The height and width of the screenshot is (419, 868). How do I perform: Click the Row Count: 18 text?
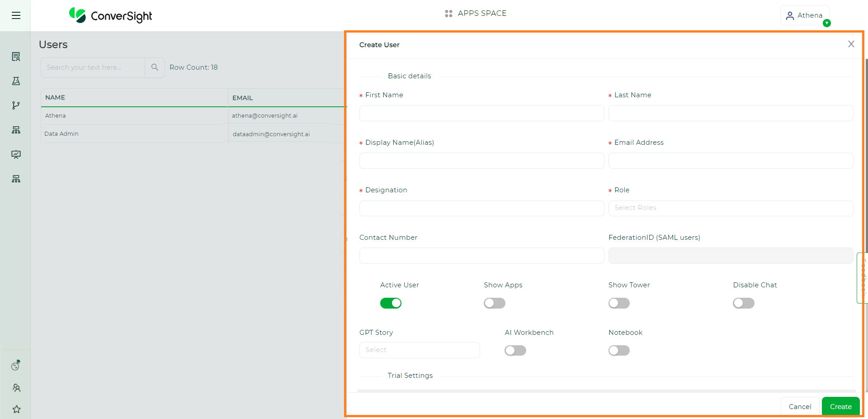(x=193, y=67)
